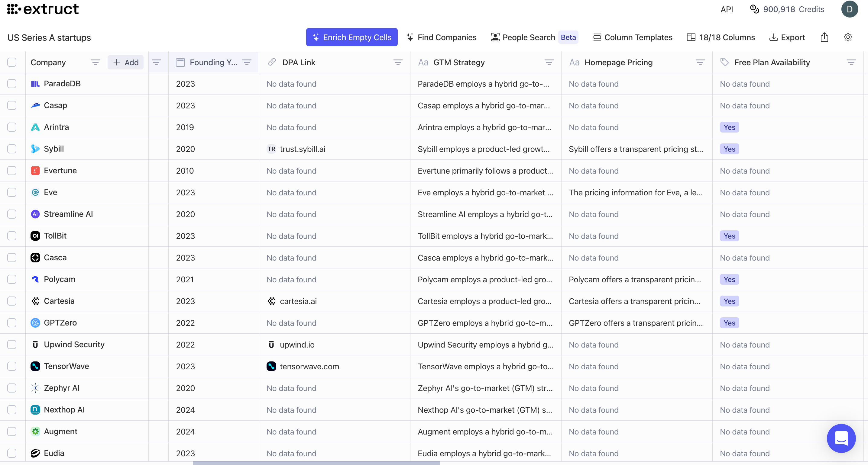
Task: Open the chat support bubble
Action: [841, 438]
